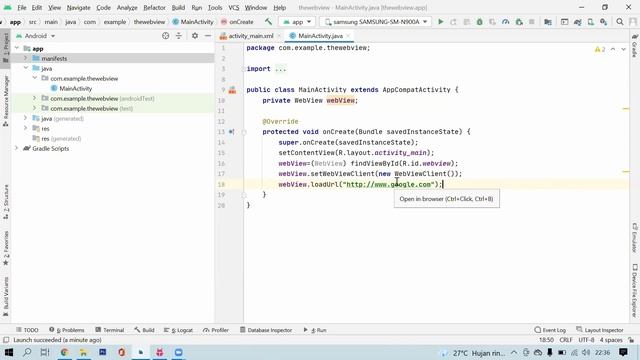Click the Search Everywhere magnifier icon
The height and width of the screenshot is (360, 640).
coord(620,22)
